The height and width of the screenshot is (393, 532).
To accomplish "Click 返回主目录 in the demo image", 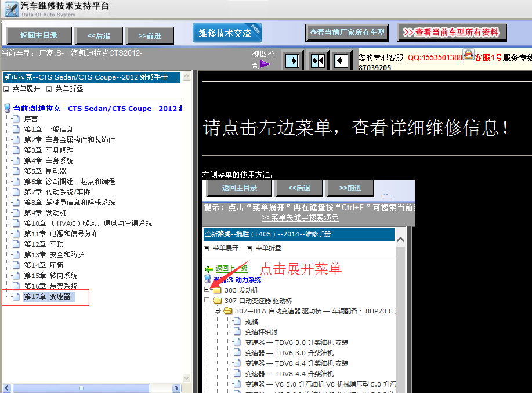I will click(239, 188).
